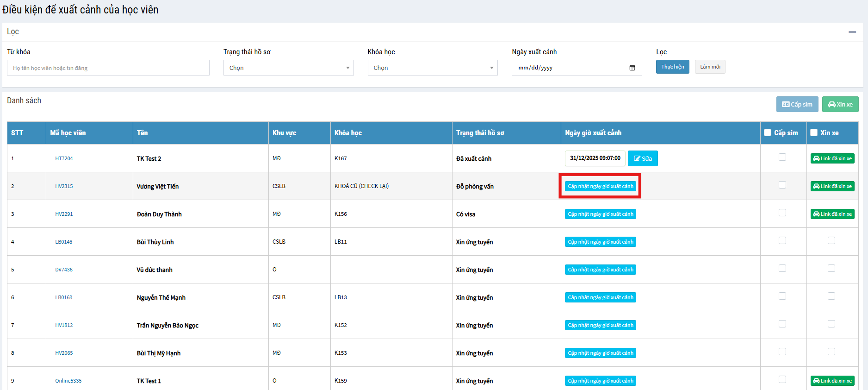Update departure date for Nguyễn Thế Mạnh

tap(600, 297)
